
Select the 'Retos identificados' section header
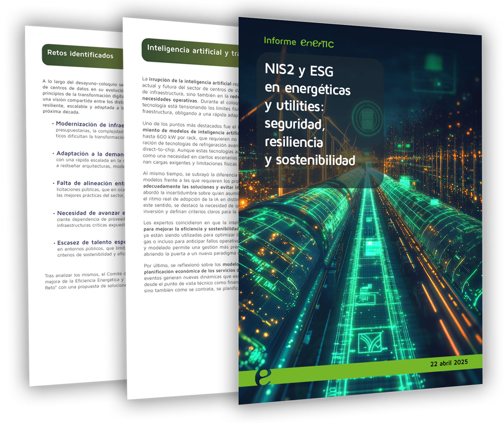click(x=80, y=54)
